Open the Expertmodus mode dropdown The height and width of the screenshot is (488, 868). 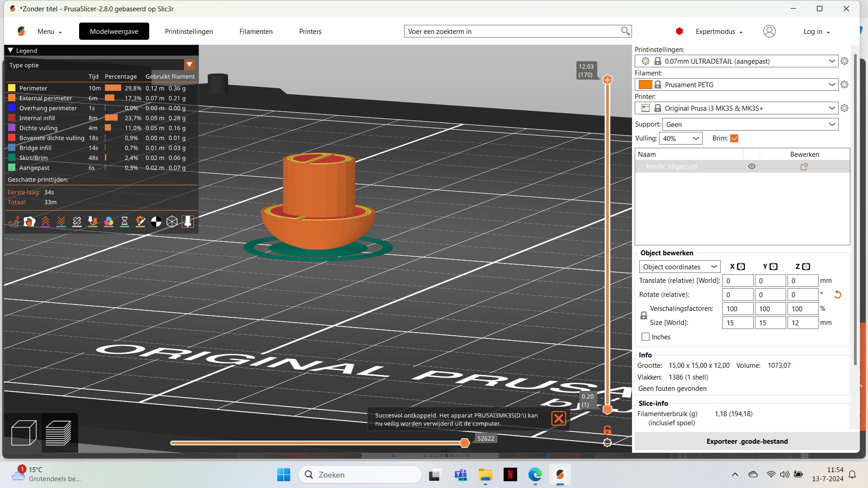tap(719, 32)
